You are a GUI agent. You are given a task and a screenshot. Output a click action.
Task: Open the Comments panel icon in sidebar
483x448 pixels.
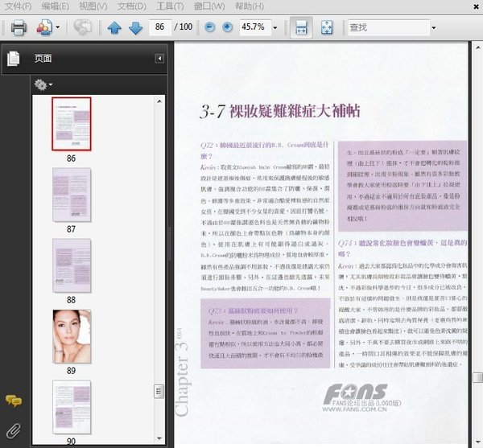pyautogui.click(x=13, y=401)
